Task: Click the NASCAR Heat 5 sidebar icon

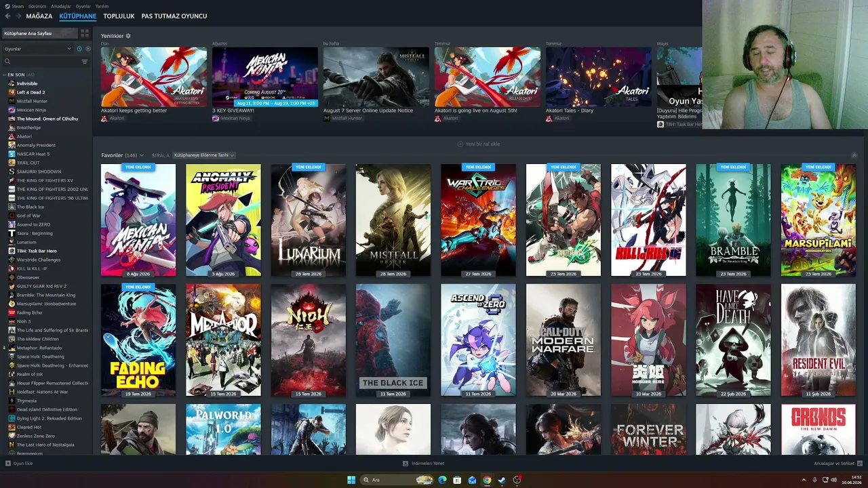Action: point(12,154)
